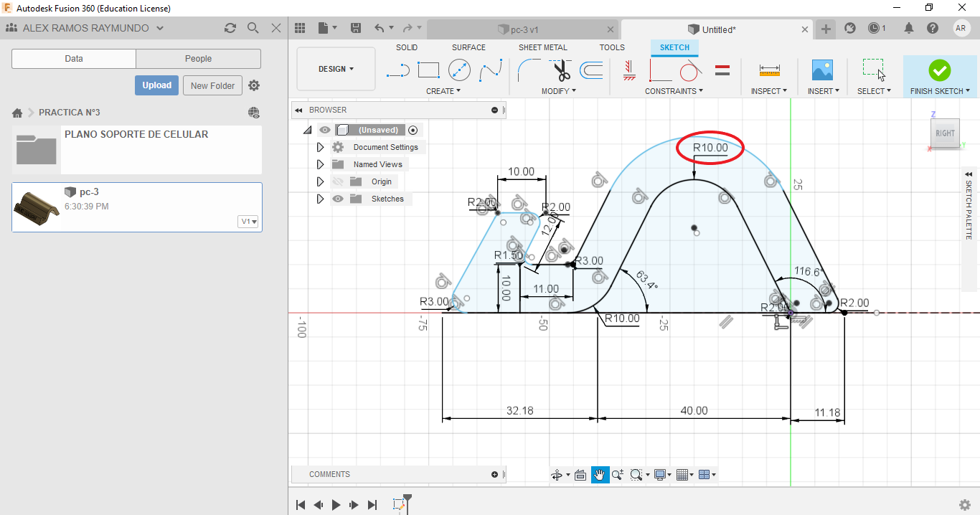The image size is (980, 515).
Task: Select the Fillet tool in Modify
Action: point(529,70)
